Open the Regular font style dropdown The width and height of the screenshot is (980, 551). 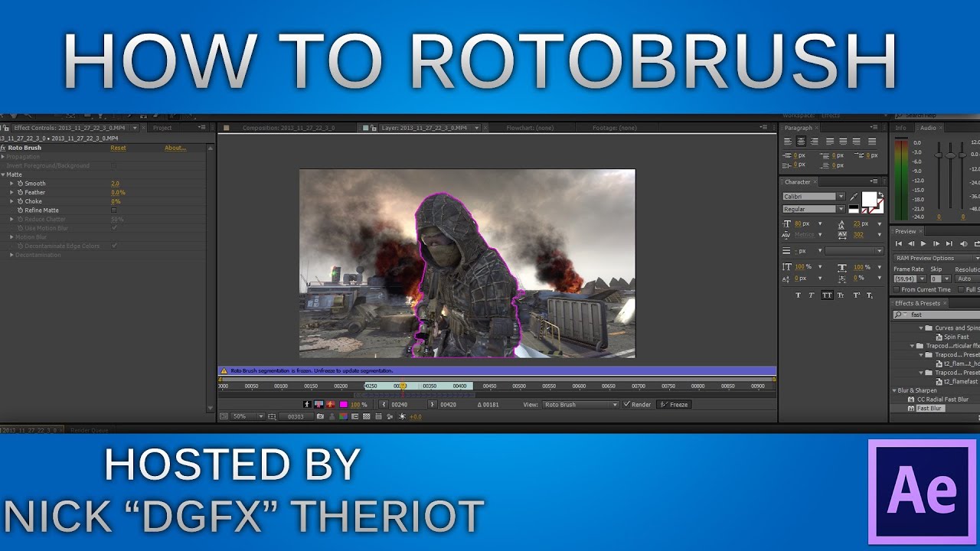[x=814, y=209]
